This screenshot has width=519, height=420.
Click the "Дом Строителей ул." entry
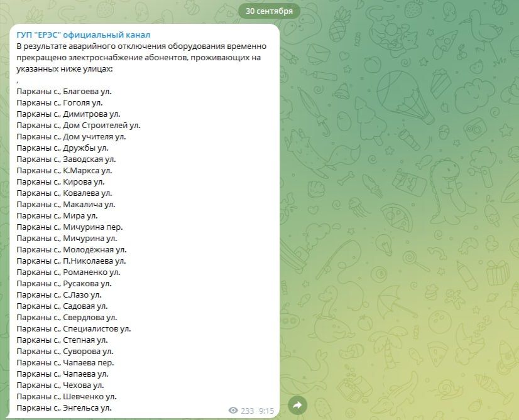click(78, 126)
